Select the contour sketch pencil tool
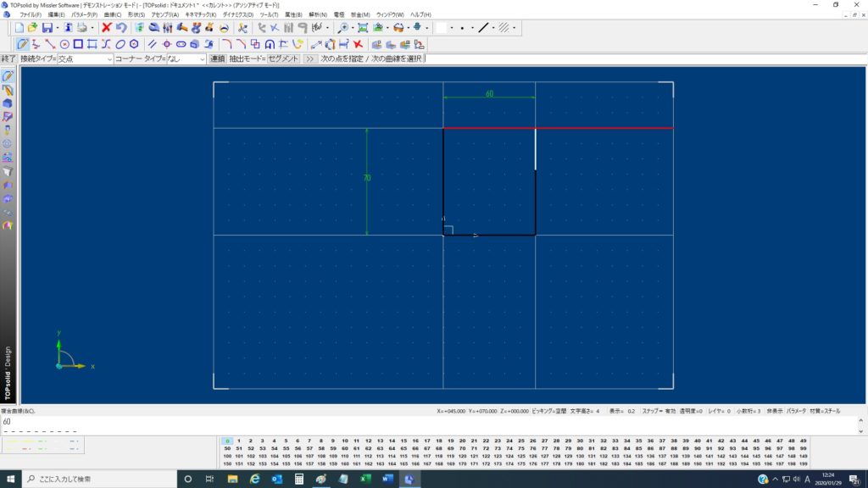The image size is (868, 488). pyautogui.click(x=22, y=44)
